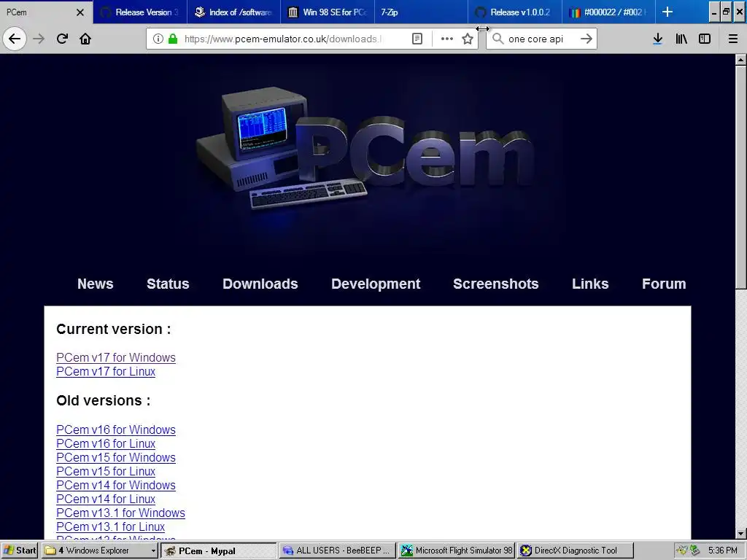Open the Downloads page in site navigation
747x560 pixels.
pyautogui.click(x=260, y=284)
